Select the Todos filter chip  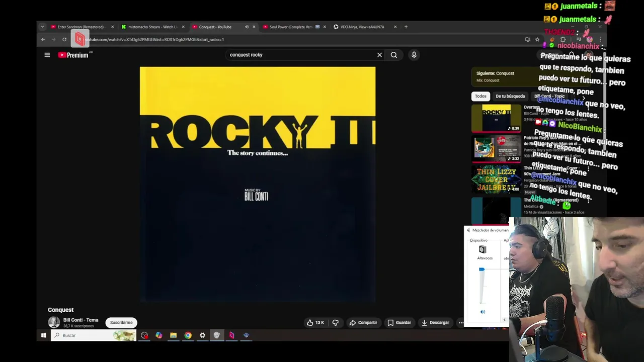pos(480,96)
